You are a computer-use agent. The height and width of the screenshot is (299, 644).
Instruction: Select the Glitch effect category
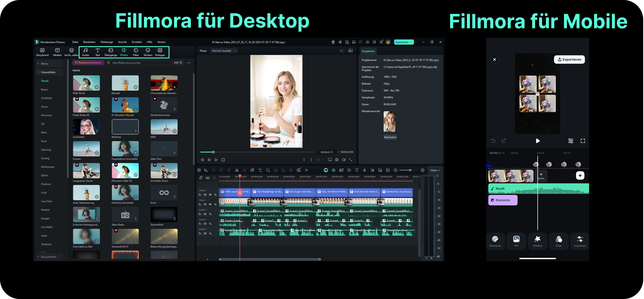[x=44, y=176]
